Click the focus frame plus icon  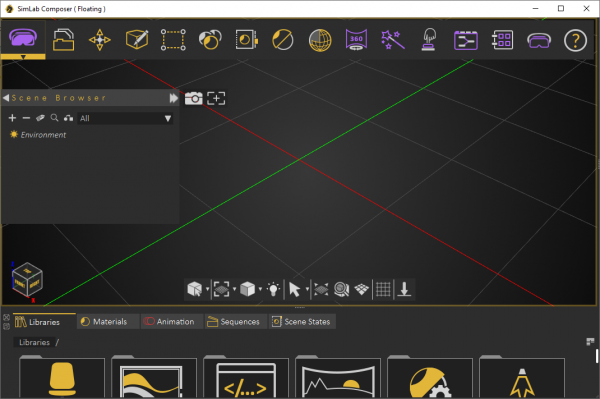tap(216, 98)
